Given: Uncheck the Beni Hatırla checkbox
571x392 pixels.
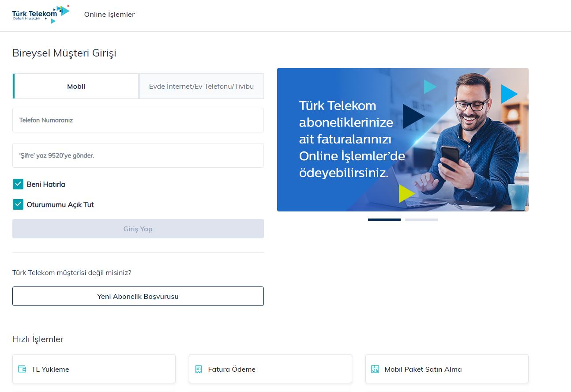Looking at the screenshot, I should tap(18, 184).
